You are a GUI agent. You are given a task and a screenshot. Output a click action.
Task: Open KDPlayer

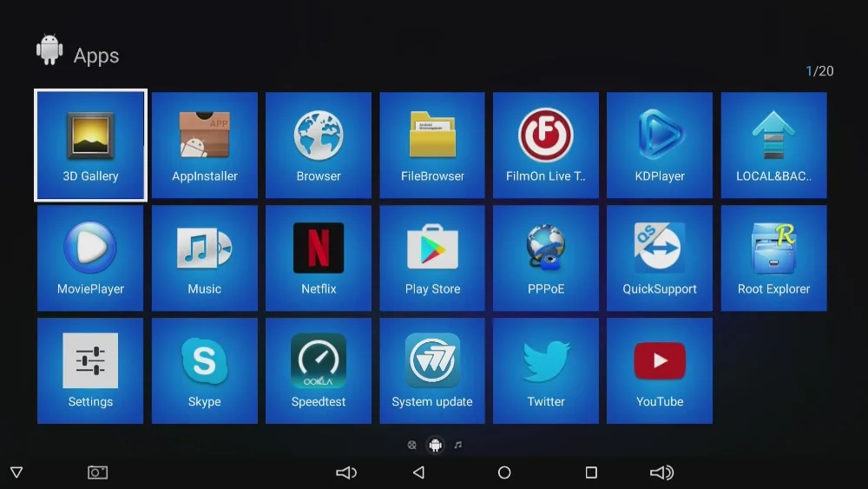660,145
